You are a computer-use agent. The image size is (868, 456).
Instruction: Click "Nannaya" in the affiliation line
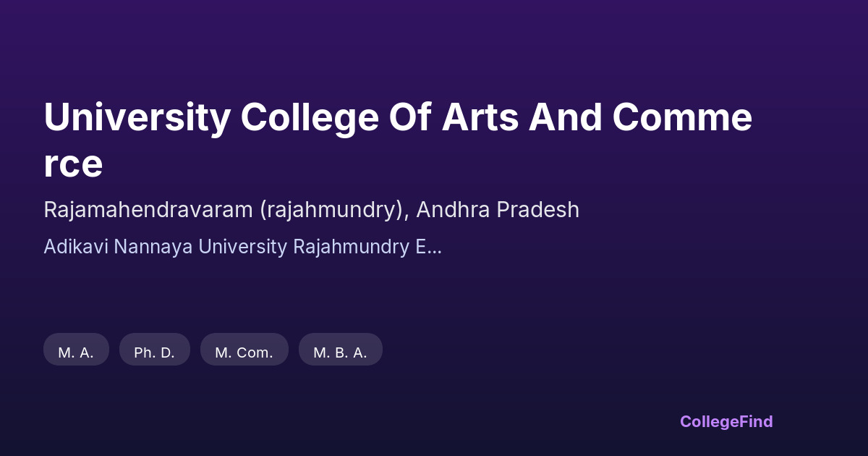pos(148,247)
